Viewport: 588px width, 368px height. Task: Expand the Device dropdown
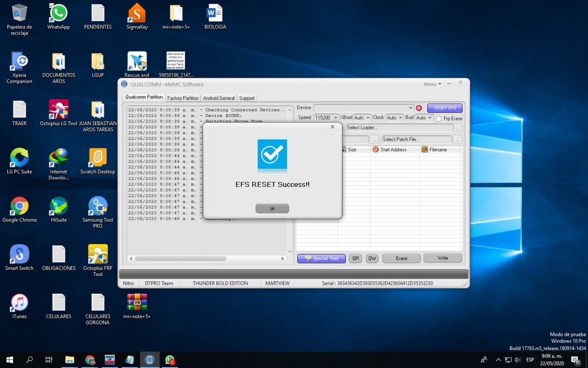click(x=411, y=108)
